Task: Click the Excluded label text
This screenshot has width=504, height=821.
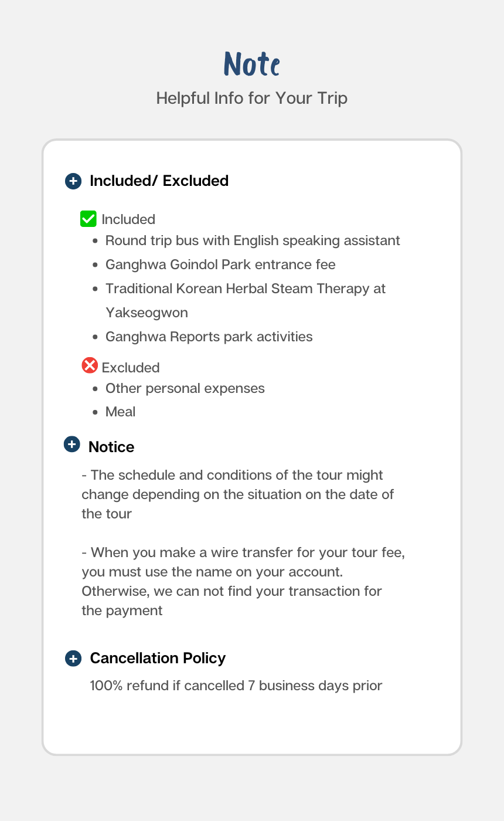Action: tap(131, 368)
